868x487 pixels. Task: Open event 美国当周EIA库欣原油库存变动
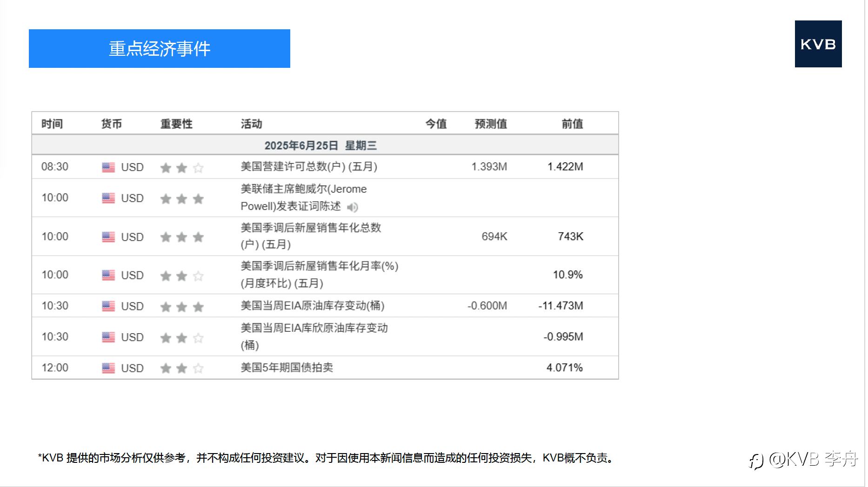pyautogui.click(x=314, y=336)
